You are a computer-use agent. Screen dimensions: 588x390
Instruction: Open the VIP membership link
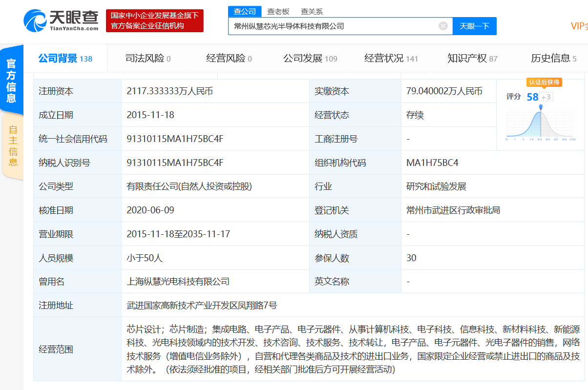(x=578, y=26)
